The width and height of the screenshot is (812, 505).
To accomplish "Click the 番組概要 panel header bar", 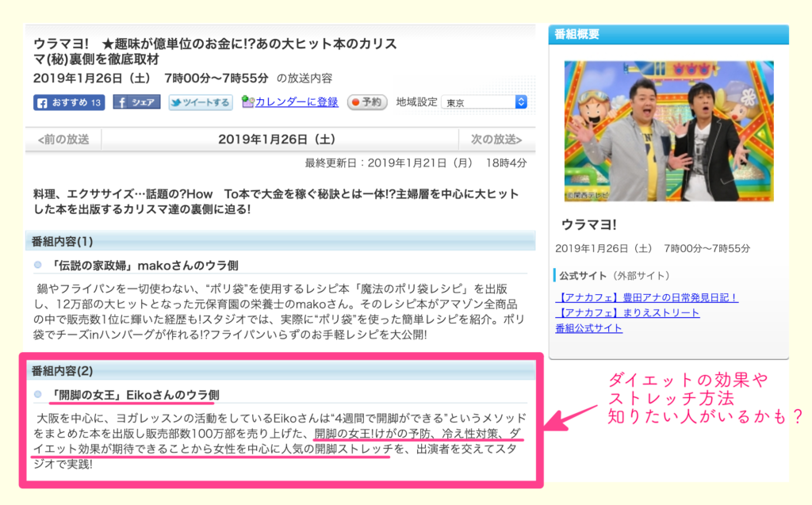I will click(668, 35).
